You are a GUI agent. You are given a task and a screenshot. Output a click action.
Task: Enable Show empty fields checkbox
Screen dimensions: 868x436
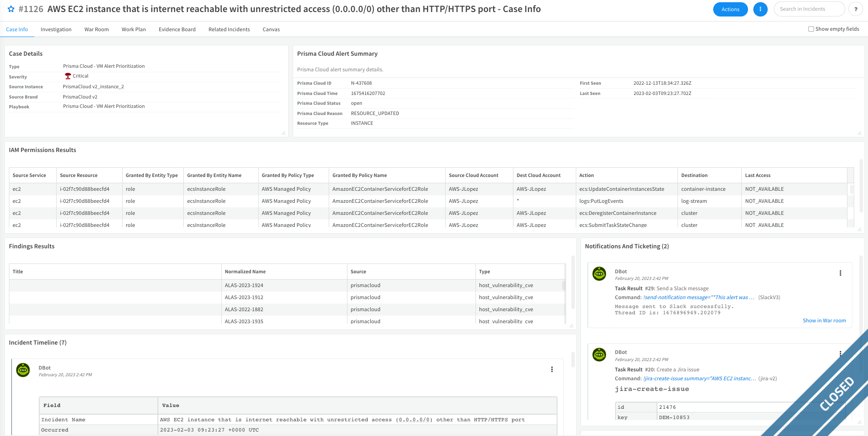coord(811,29)
